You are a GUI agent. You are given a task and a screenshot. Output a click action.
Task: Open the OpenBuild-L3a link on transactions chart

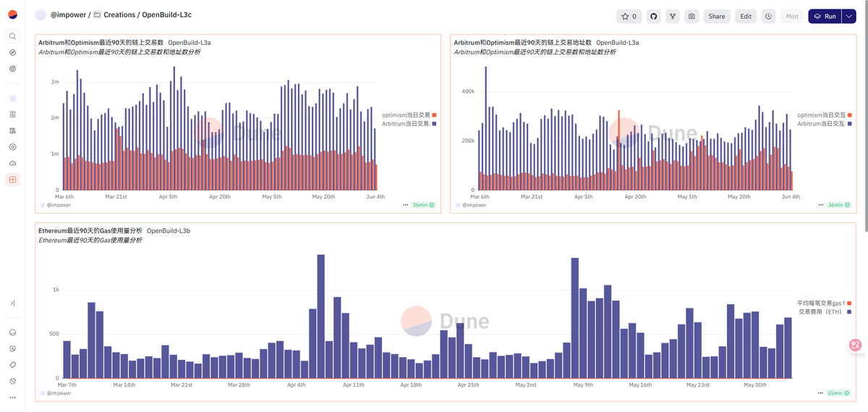190,43
